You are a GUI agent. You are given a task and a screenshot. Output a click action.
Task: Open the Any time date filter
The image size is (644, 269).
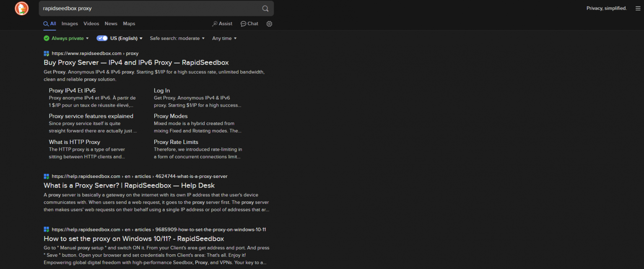click(x=224, y=38)
